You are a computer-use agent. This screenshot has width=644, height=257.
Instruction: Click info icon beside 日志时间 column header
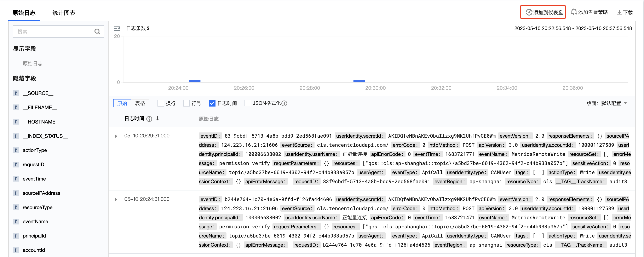(149, 119)
